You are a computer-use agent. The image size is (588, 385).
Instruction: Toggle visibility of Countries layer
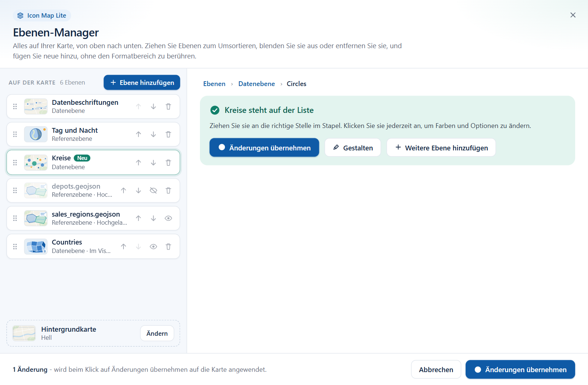[153, 246]
